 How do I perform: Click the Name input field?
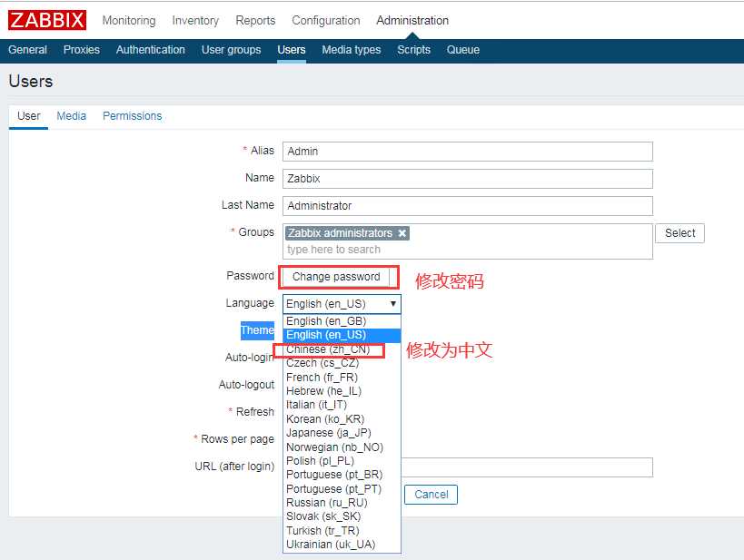[x=467, y=179]
